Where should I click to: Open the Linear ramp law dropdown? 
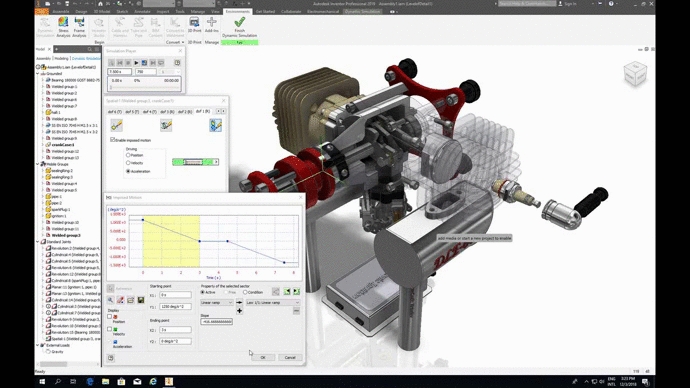217,303
